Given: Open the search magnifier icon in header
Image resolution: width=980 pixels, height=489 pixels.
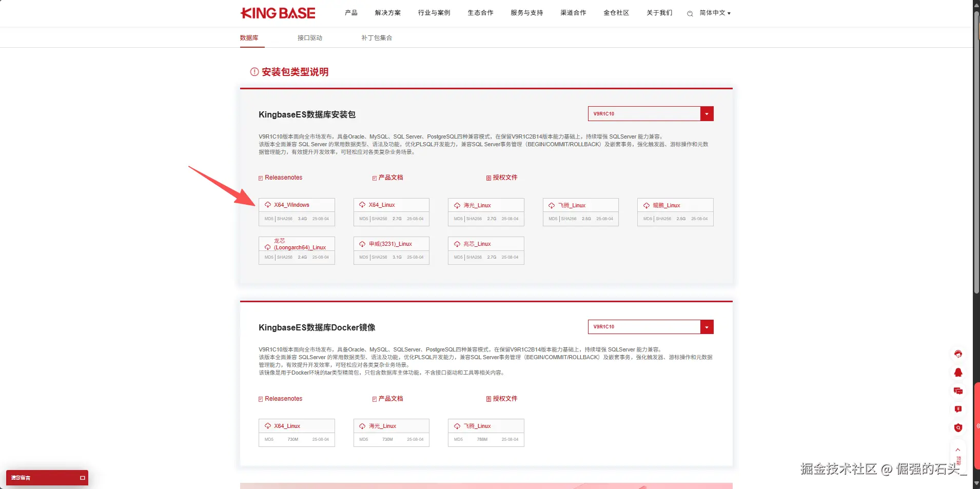Looking at the screenshot, I should [x=690, y=13].
